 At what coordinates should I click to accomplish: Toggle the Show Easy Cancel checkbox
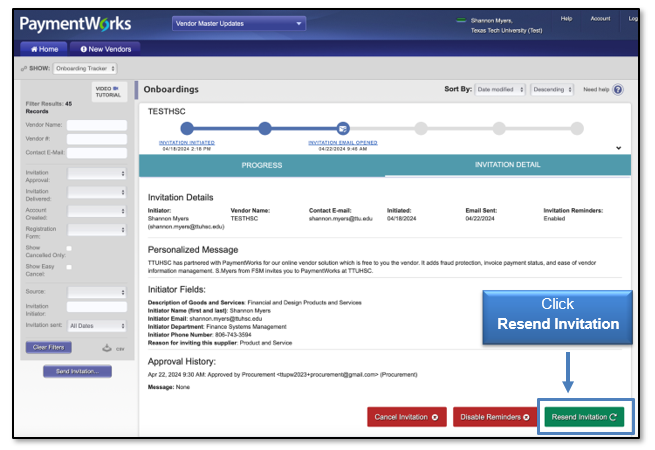(69, 267)
